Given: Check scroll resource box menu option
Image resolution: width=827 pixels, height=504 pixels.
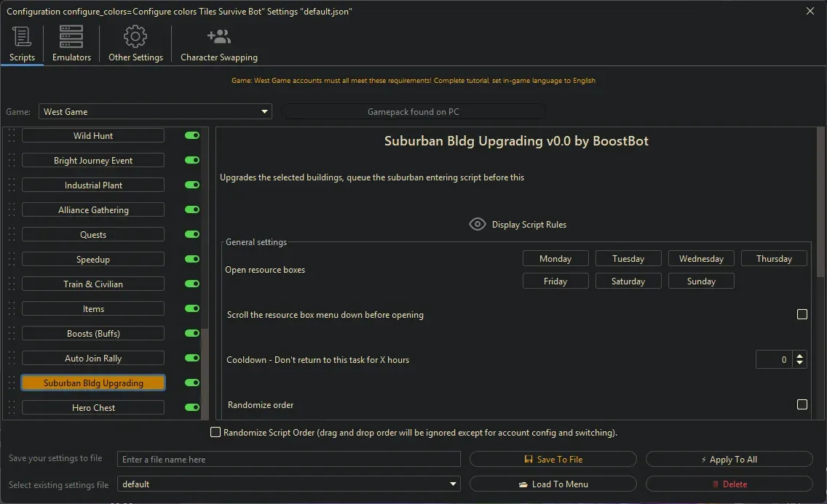Looking at the screenshot, I should tap(802, 314).
